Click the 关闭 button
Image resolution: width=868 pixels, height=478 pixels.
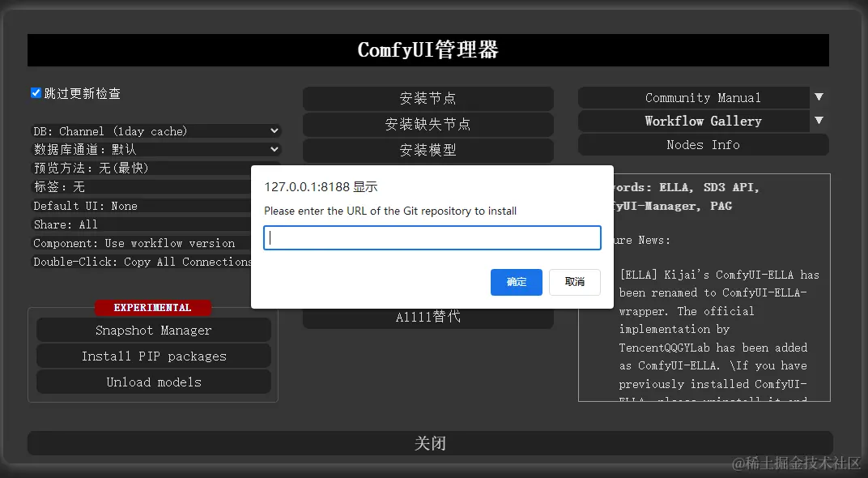coord(430,443)
